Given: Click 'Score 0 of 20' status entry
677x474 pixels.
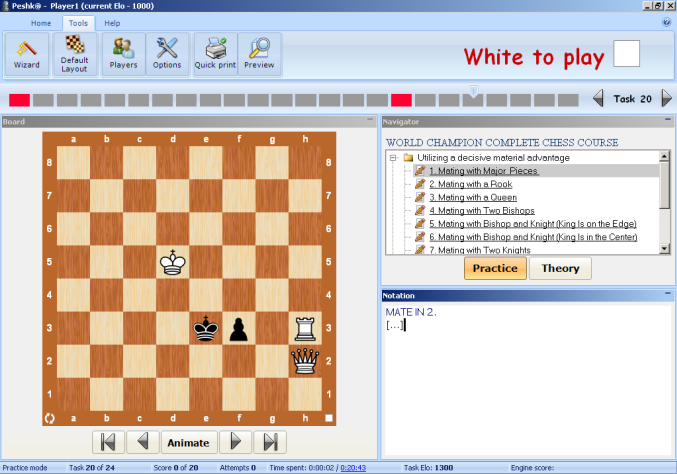Looking at the screenshot, I should pos(176,468).
